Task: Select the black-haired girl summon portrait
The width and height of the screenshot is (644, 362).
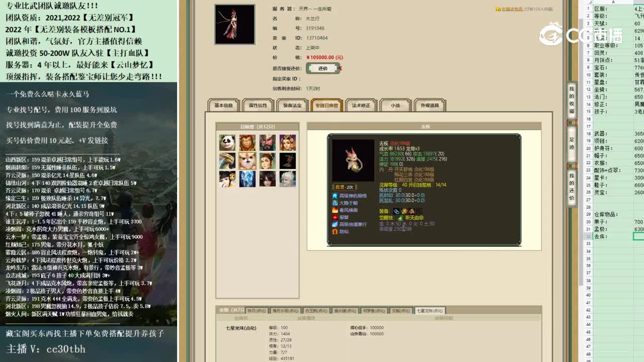Action: coord(227,179)
